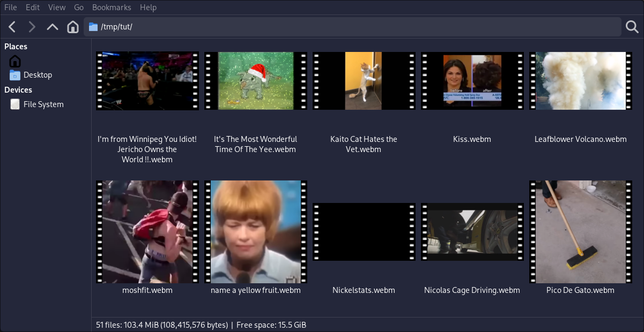Open the Go menu

(78, 7)
